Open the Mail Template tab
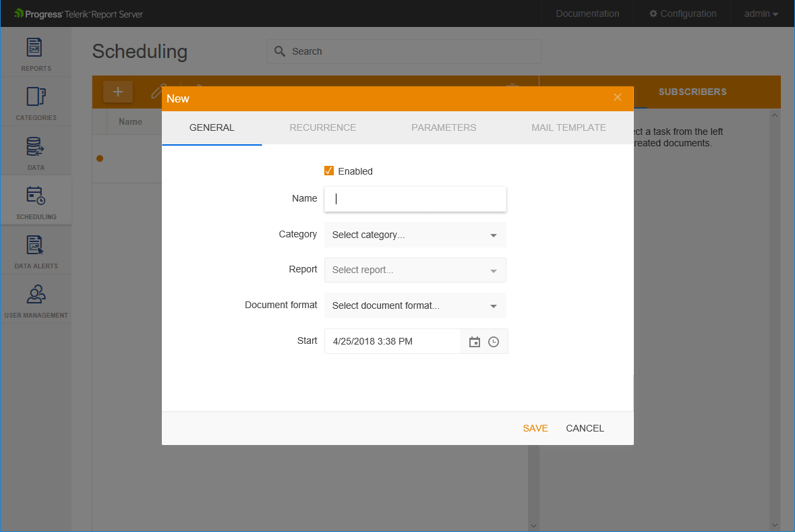 click(568, 127)
